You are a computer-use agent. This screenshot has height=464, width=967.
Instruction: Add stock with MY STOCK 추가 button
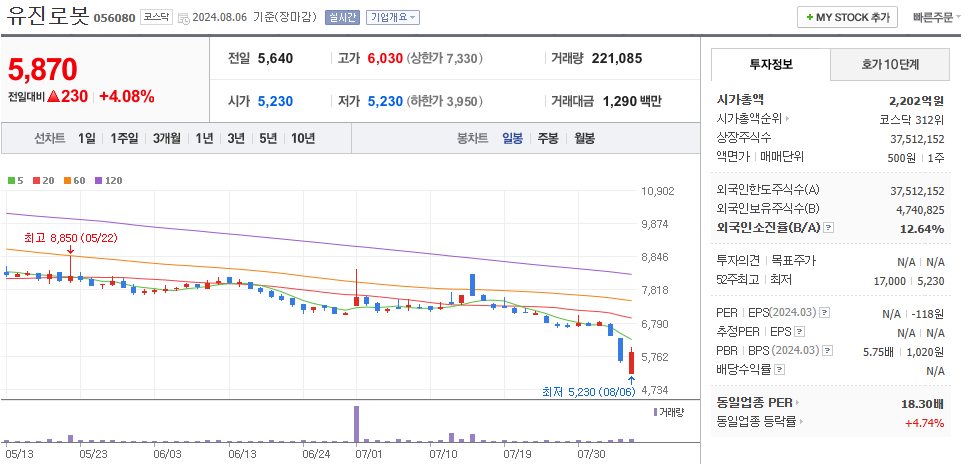tap(847, 17)
